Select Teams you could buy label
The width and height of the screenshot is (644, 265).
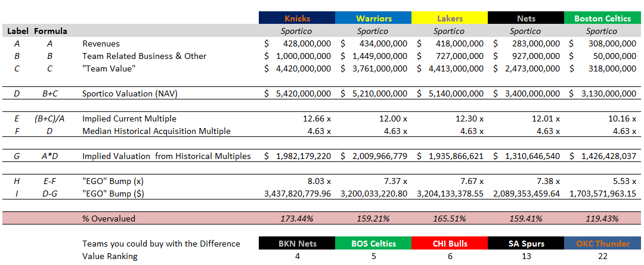coord(161,244)
